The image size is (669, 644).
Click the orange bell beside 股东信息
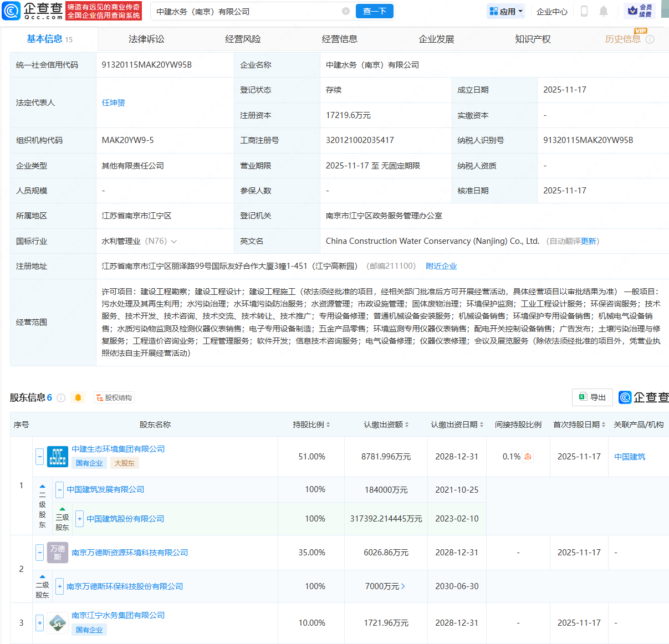(78, 397)
